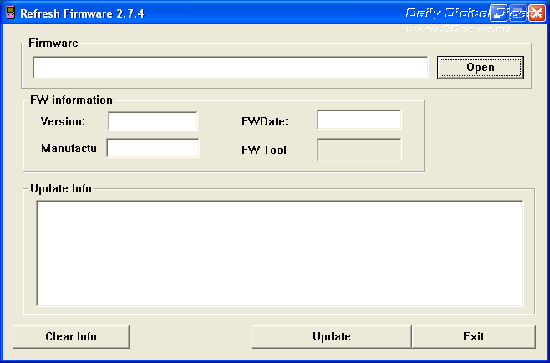The height and width of the screenshot is (363, 550).
Task: Minimize the Refresh Firmware window
Action: pos(498,13)
